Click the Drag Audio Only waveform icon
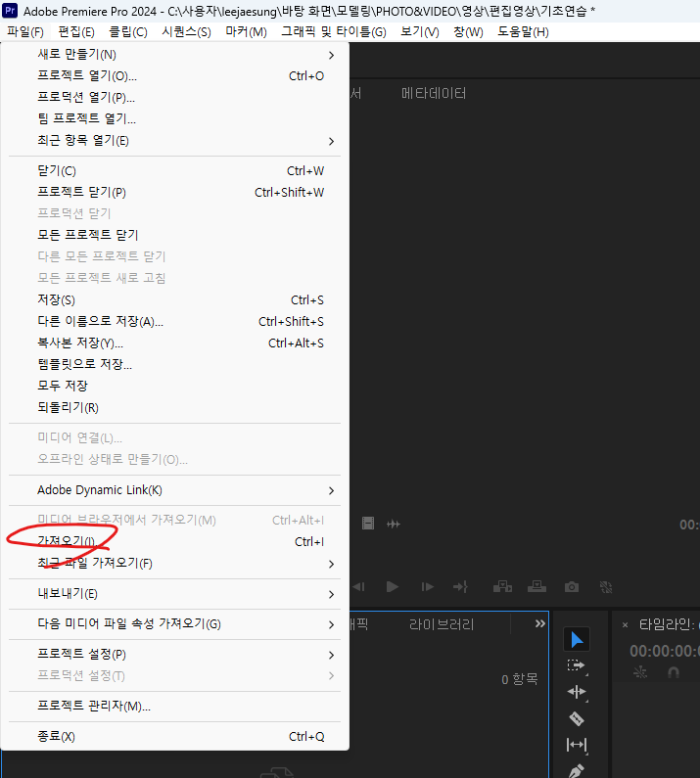The width and height of the screenshot is (700, 778). tap(394, 524)
